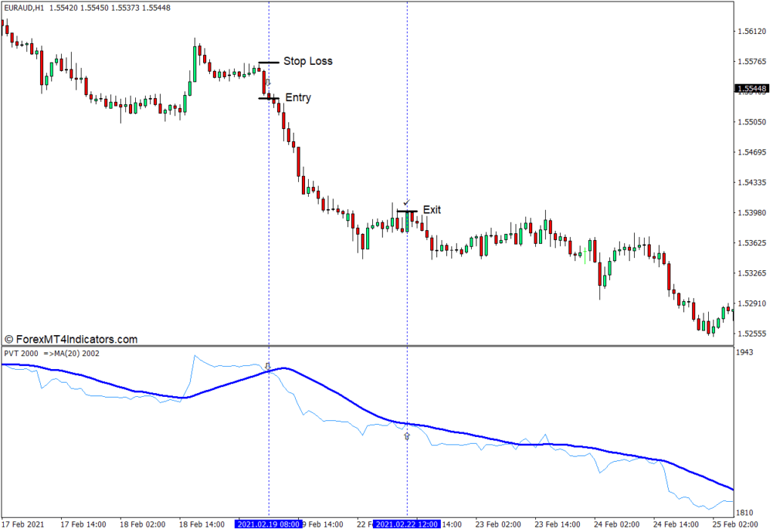Click the 1.56120 price level on the axis
The width and height of the screenshot is (773, 532).
click(751, 32)
